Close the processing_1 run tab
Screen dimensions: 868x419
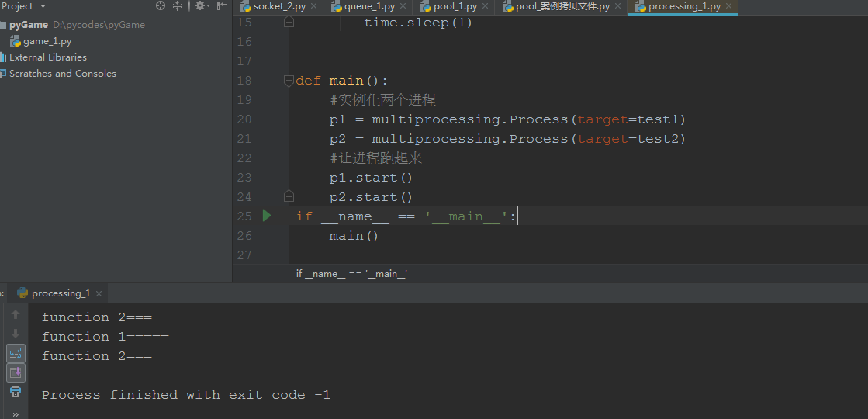click(99, 293)
